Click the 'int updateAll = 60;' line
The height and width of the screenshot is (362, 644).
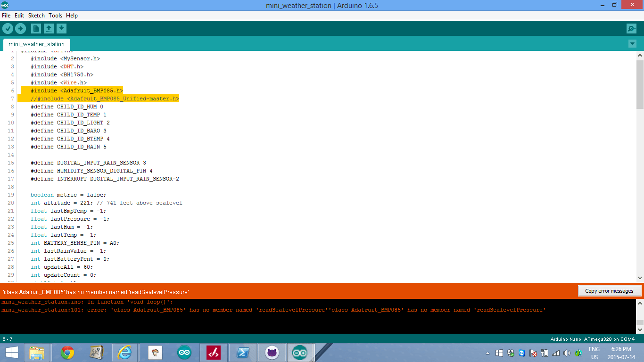click(x=62, y=267)
